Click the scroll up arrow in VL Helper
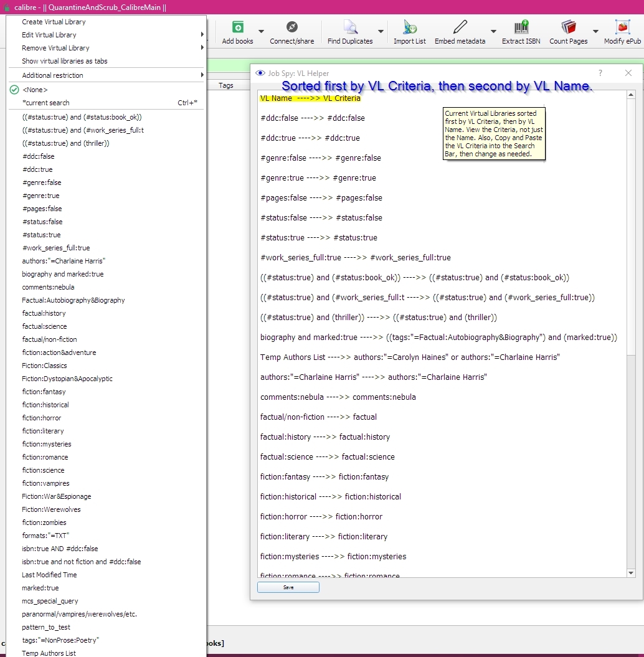This screenshot has height=657, width=644. (x=631, y=95)
